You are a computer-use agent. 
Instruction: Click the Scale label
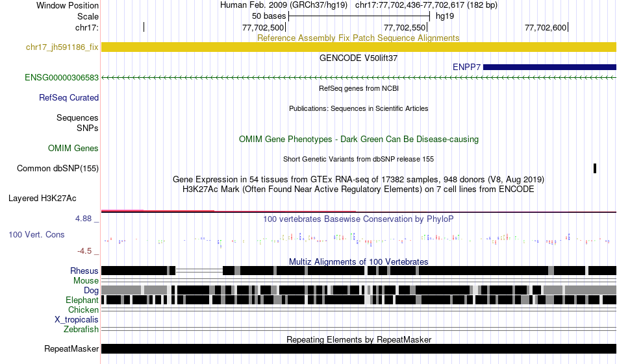(x=88, y=16)
